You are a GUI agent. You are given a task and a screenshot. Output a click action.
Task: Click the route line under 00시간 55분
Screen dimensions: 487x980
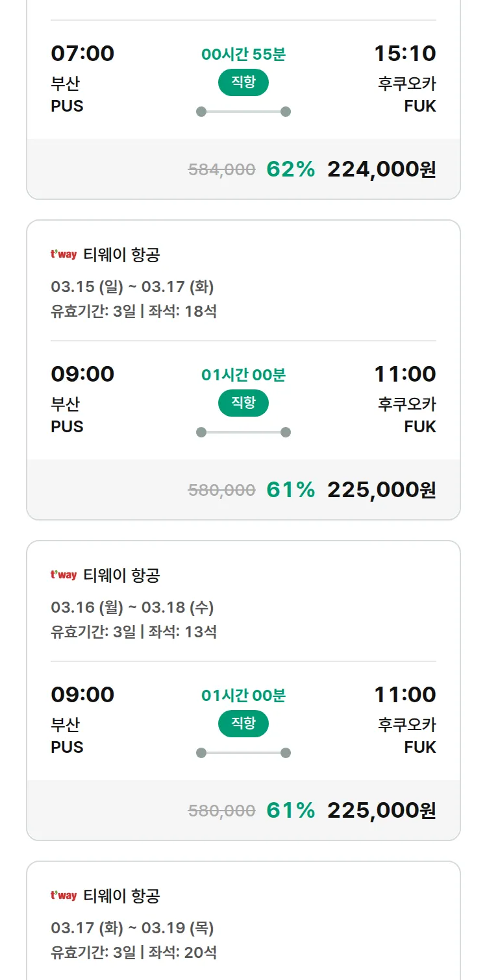tap(243, 112)
